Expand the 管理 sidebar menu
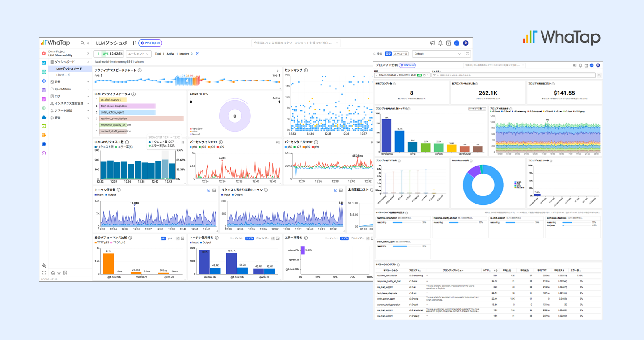644x340 pixels. tap(69, 118)
